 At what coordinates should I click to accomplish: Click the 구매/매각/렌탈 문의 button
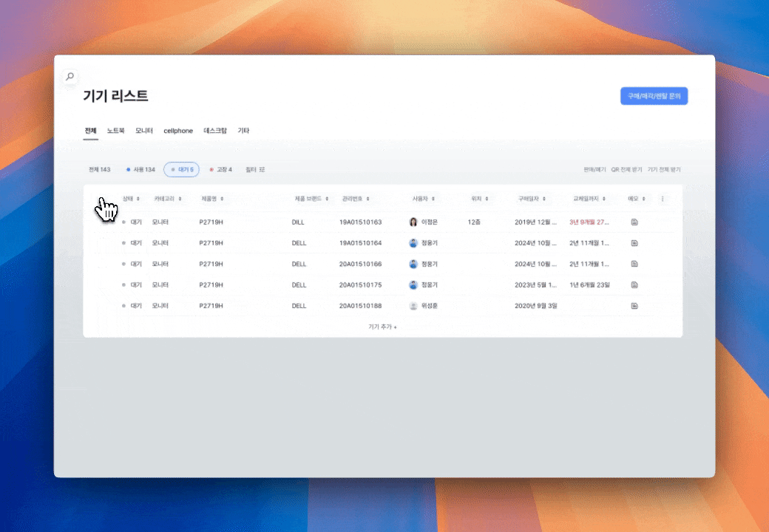pyautogui.click(x=654, y=96)
